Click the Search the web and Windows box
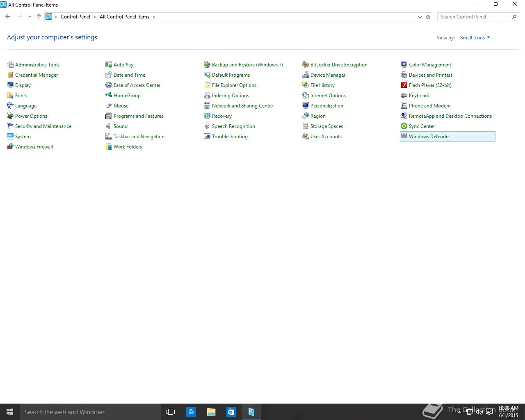The height and width of the screenshot is (420, 525). coord(89,412)
